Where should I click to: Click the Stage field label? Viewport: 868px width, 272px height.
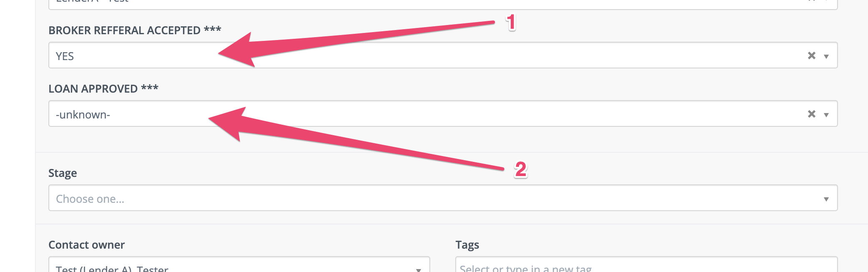pos(63,173)
